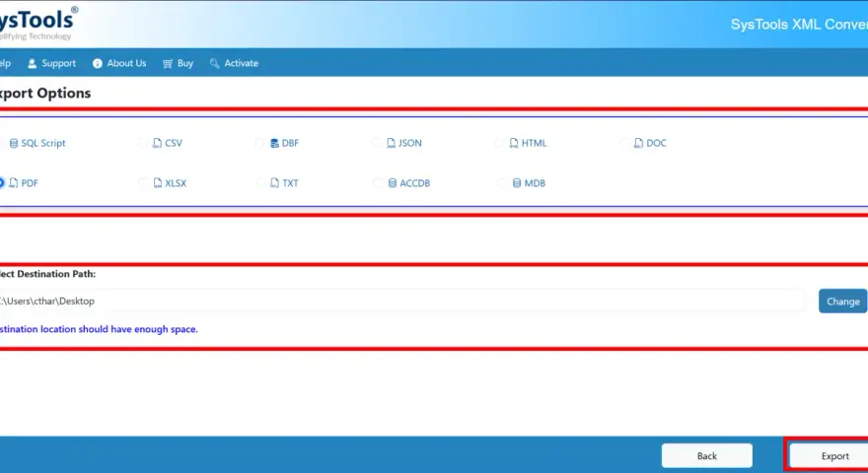The width and height of the screenshot is (868, 473).
Task: Select the TXT radio button
Action: coord(260,183)
